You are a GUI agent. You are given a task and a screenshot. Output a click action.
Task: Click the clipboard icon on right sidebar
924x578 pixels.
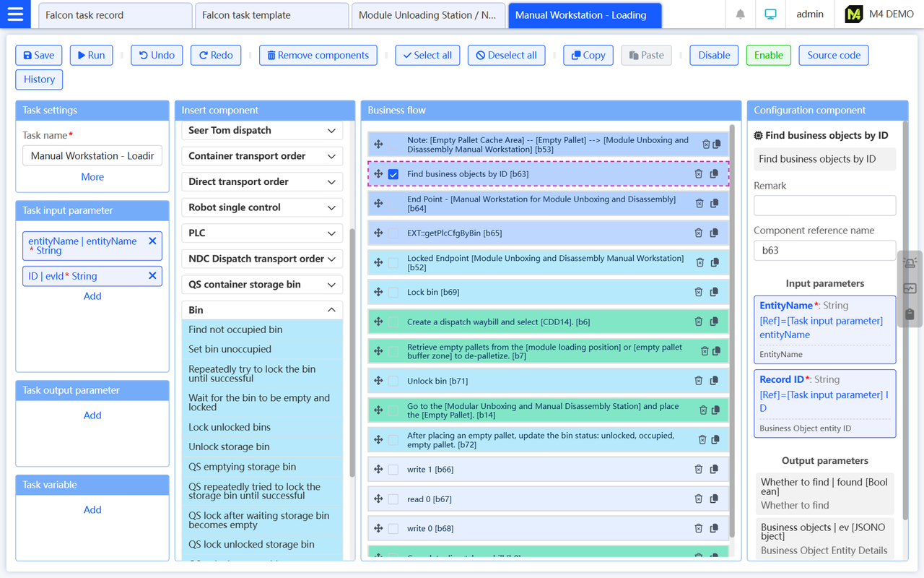(x=910, y=314)
